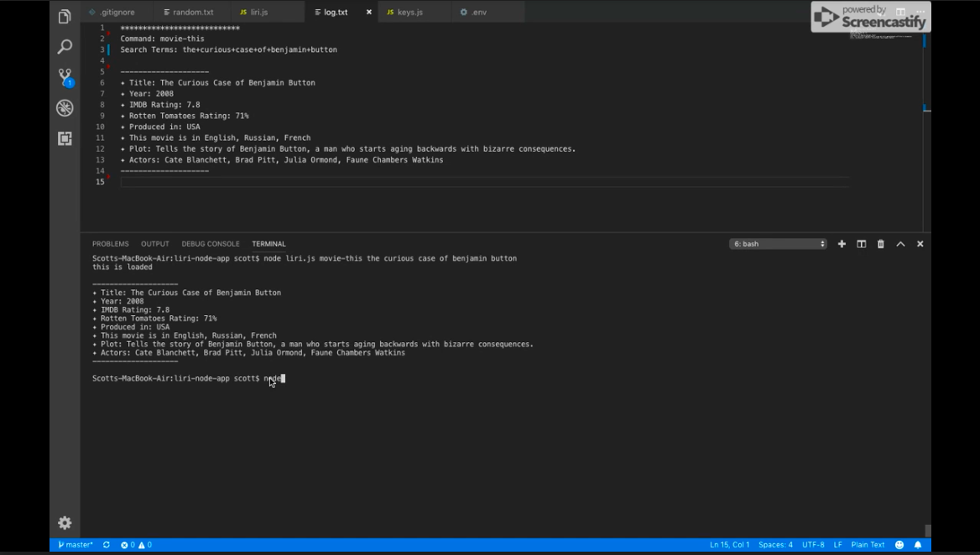Kill the terminal with trash icon
Image resolution: width=980 pixels, height=555 pixels.
881,244
